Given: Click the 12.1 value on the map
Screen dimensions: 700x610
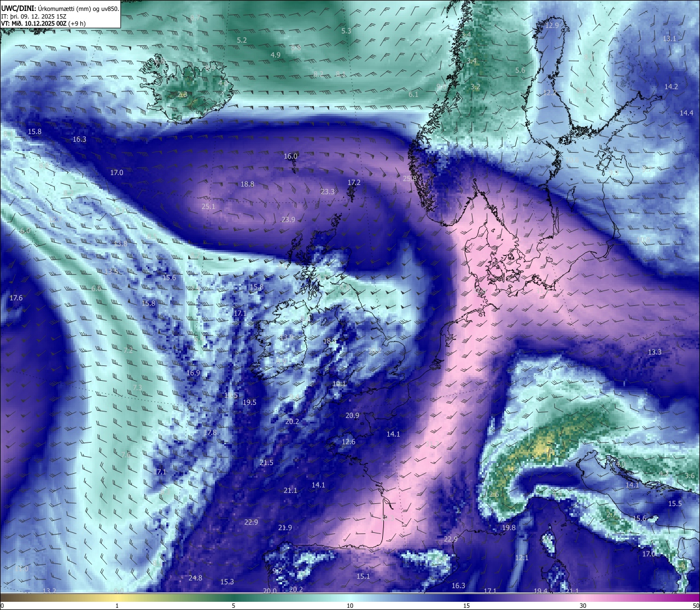Looking at the screenshot, I should point(522,558).
